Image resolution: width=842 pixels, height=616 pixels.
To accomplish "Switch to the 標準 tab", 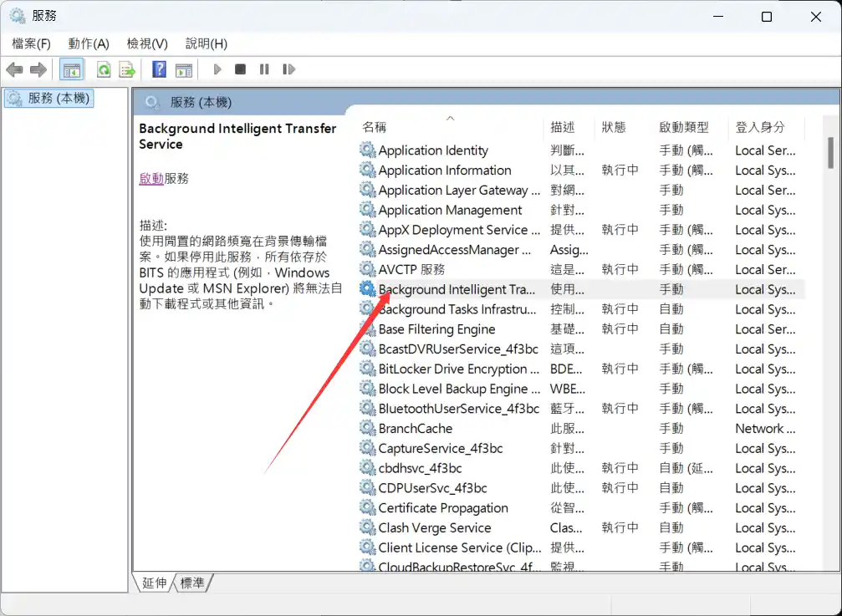I will click(x=192, y=583).
